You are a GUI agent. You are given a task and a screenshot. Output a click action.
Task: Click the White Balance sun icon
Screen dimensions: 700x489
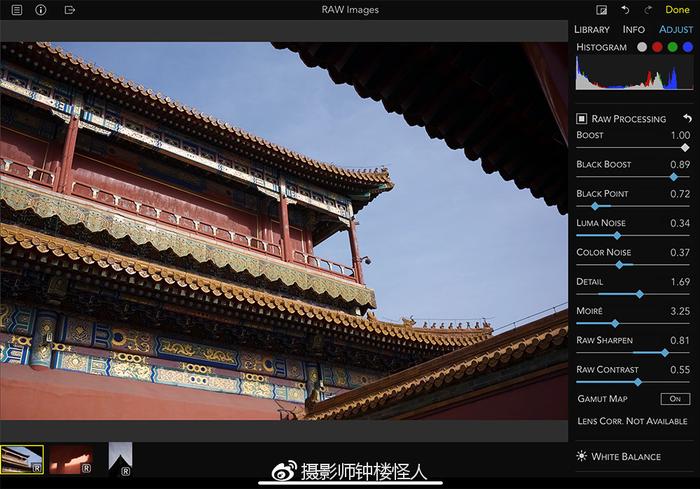click(581, 456)
